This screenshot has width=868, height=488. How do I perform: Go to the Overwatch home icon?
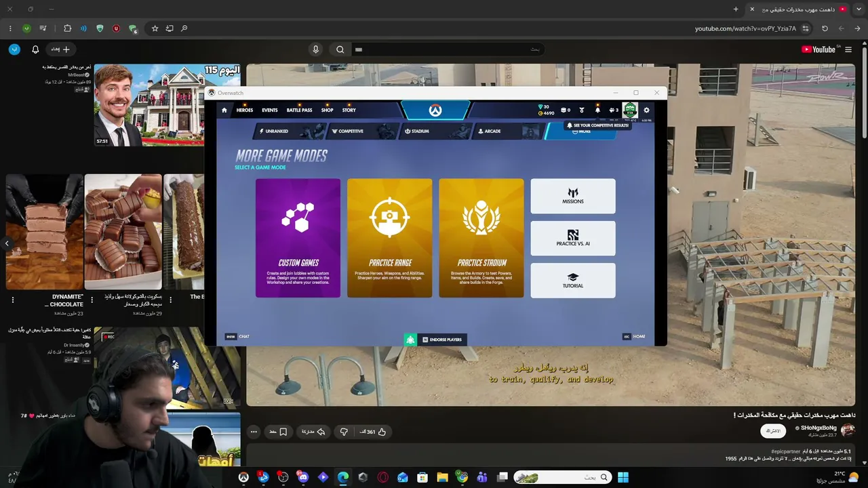tap(224, 110)
